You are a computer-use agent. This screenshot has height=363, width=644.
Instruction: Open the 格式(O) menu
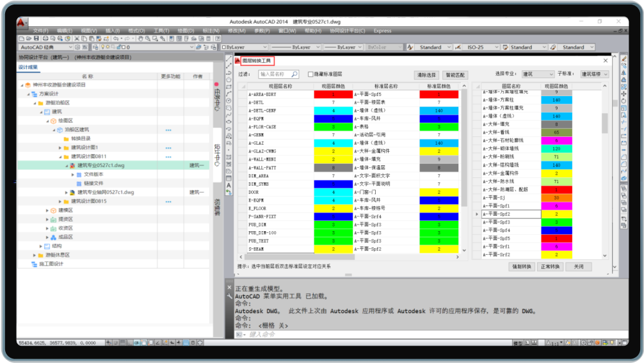[136, 31]
